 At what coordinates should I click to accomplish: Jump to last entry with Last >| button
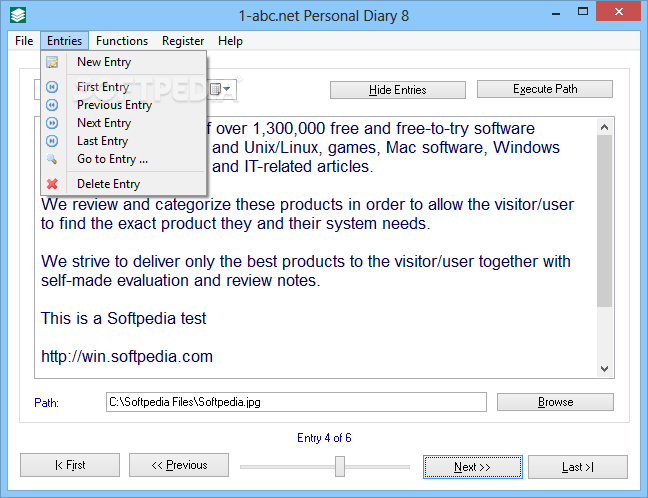(x=578, y=467)
